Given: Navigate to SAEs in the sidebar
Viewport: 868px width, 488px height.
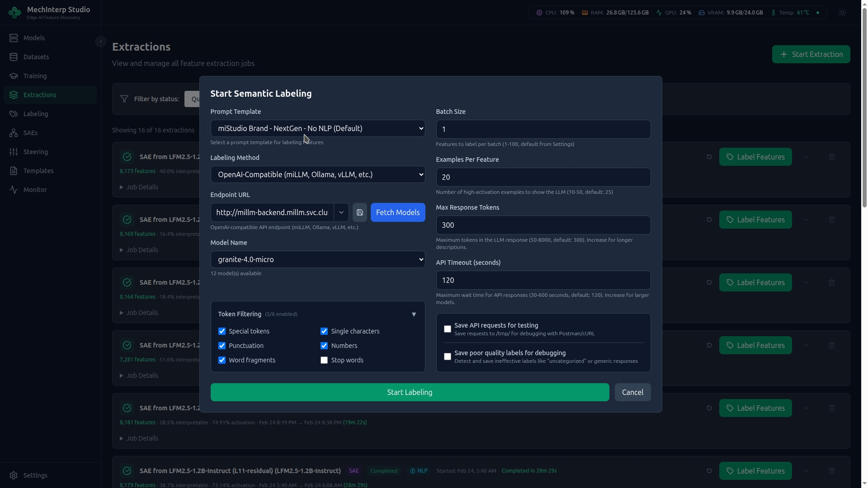Looking at the screenshot, I should click(x=50, y=133).
